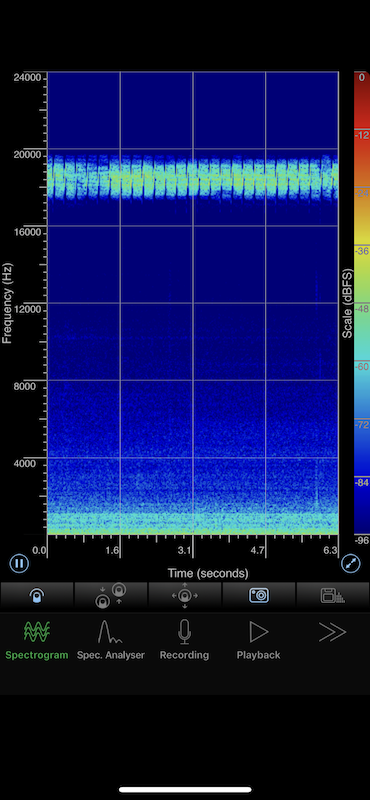
Task: Tap the 12000 frequency tick label
Action: [x=28, y=309]
